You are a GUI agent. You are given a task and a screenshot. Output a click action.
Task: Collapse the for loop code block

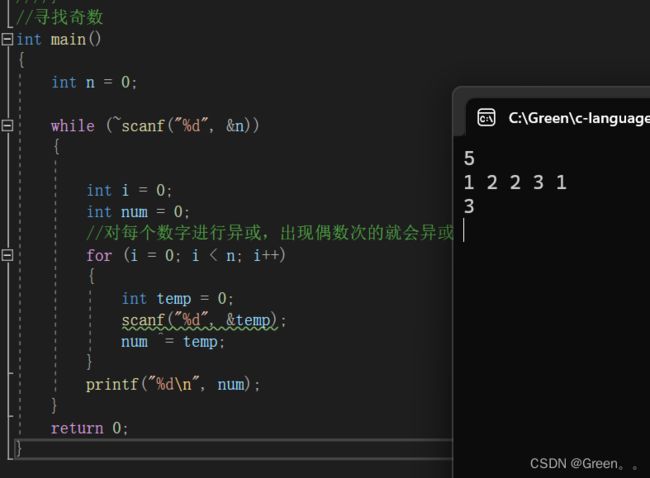click(7, 255)
